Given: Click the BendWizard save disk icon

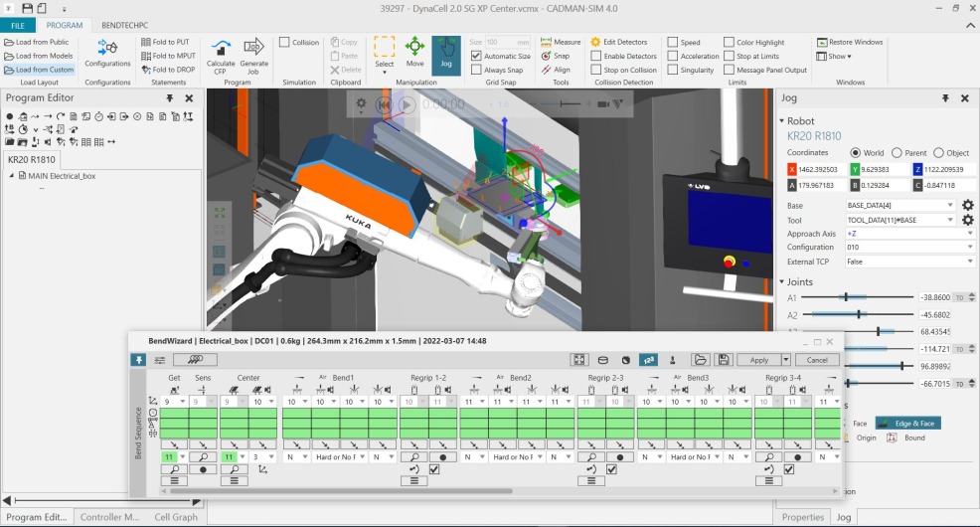Looking at the screenshot, I should click(x=724, y=360).
